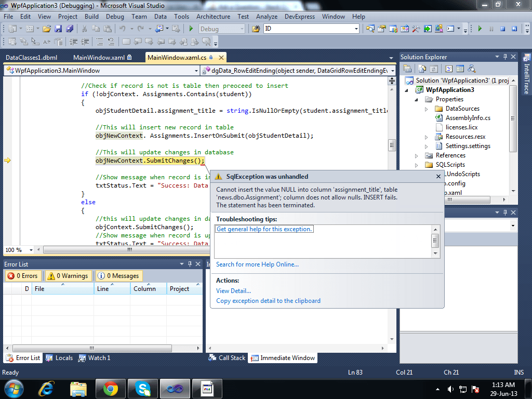Select AssemblyInfo.cs in Solution Explorer

pyautogui.click(x=468, y=118)
